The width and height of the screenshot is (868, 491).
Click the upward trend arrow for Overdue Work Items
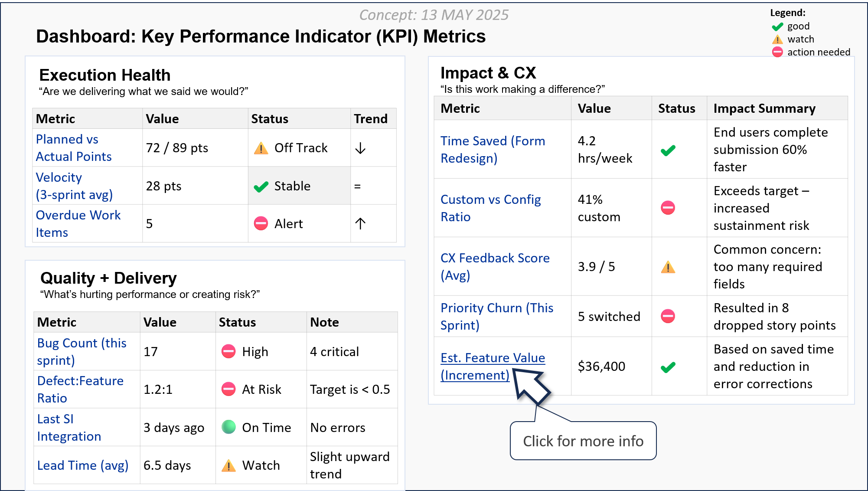pyautogui.click(x=360, y=224)
